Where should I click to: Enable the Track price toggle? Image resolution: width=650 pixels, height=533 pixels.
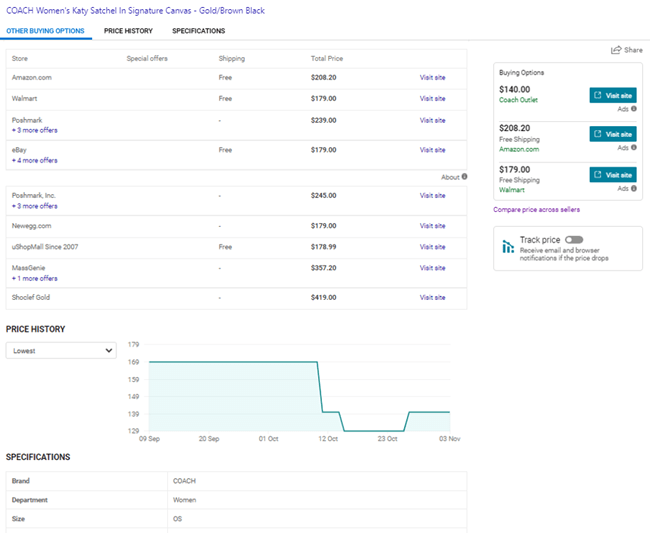pos(573,240)
